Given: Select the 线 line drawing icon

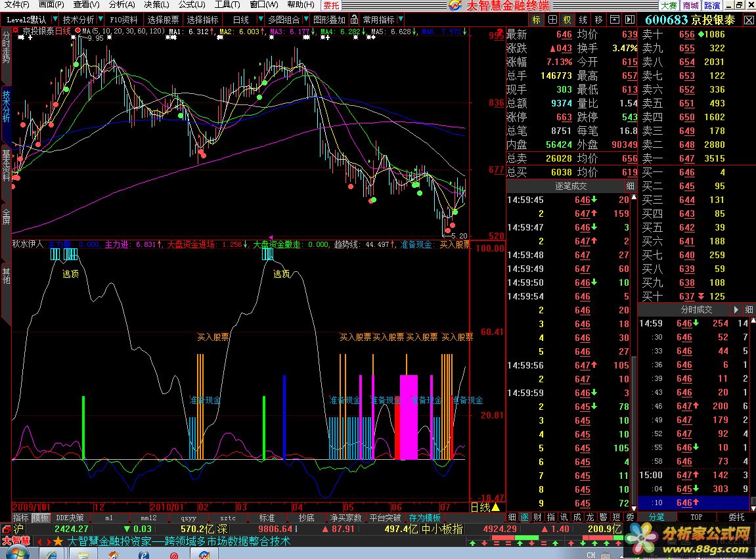Looking at the screenshot, I should (x=583, y=20).
